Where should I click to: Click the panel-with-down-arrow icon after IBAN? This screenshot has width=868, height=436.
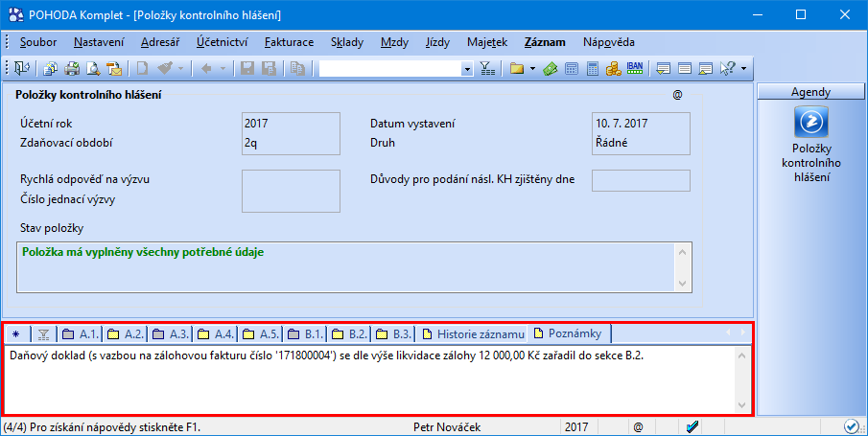(x=663, y=69)
